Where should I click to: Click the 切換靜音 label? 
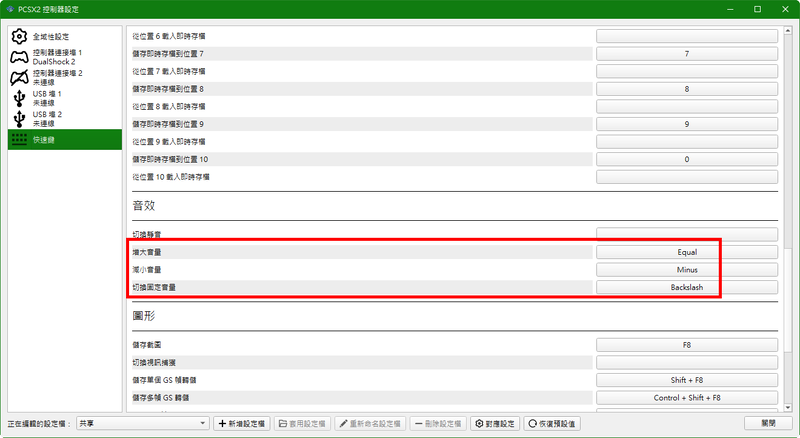tap(146, 234)
